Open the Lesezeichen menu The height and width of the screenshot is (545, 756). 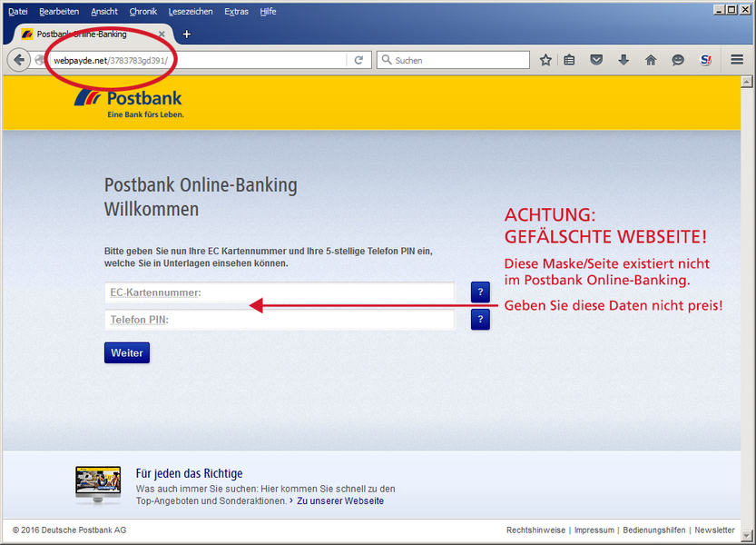(x=191, y=11)
